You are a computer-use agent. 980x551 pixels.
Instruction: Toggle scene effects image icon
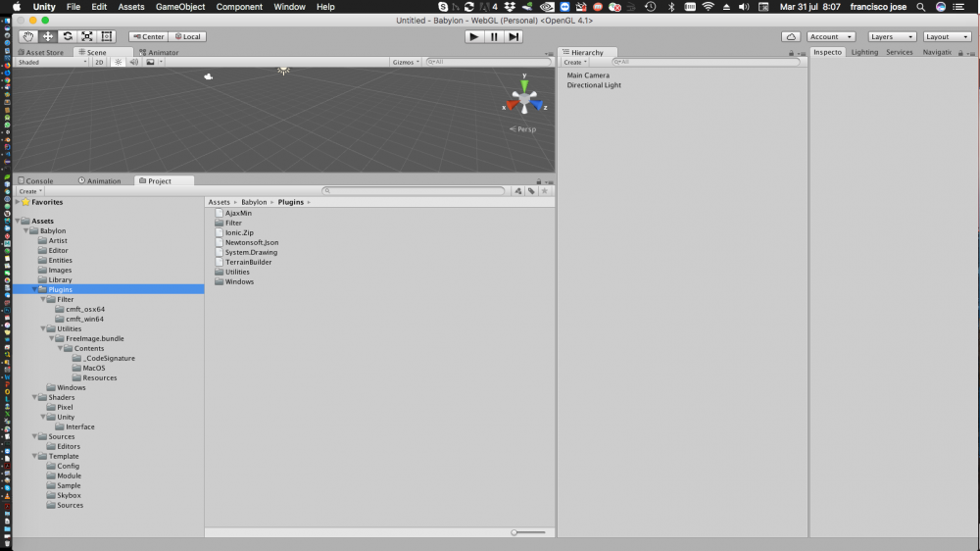click(150, 62)
